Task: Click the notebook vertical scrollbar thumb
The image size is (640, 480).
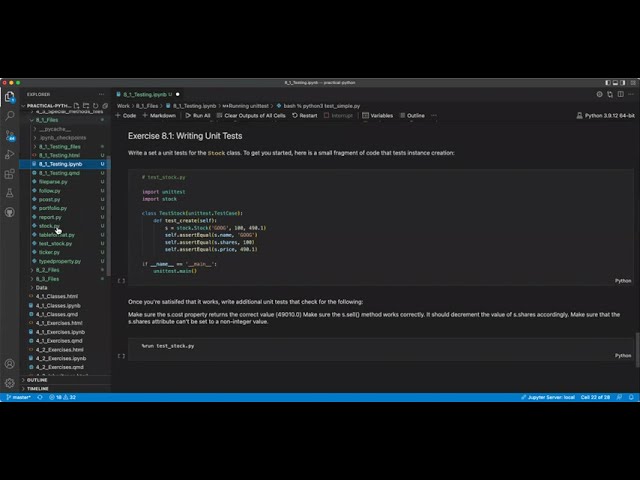Action: tap(638, 350)
